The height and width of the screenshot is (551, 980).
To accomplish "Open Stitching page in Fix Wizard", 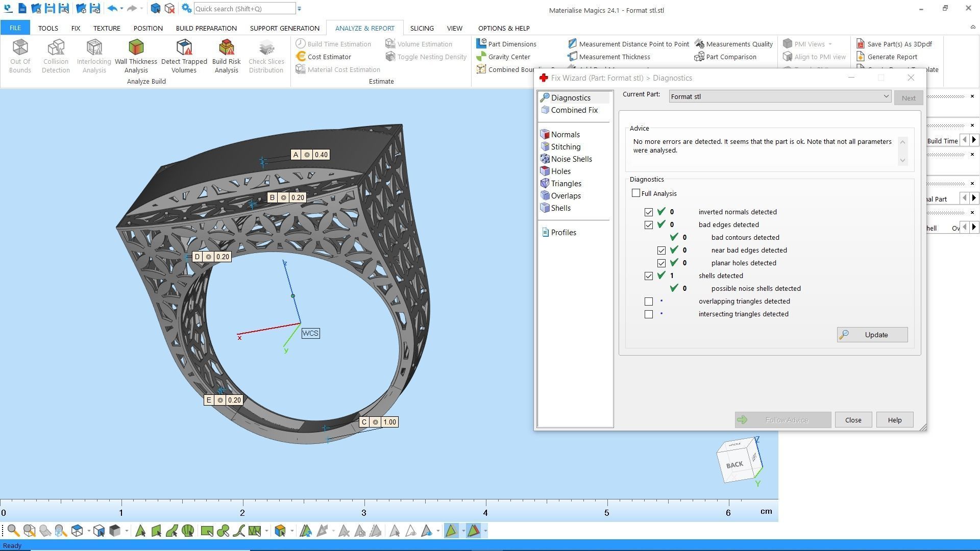I will coord(565,147).
